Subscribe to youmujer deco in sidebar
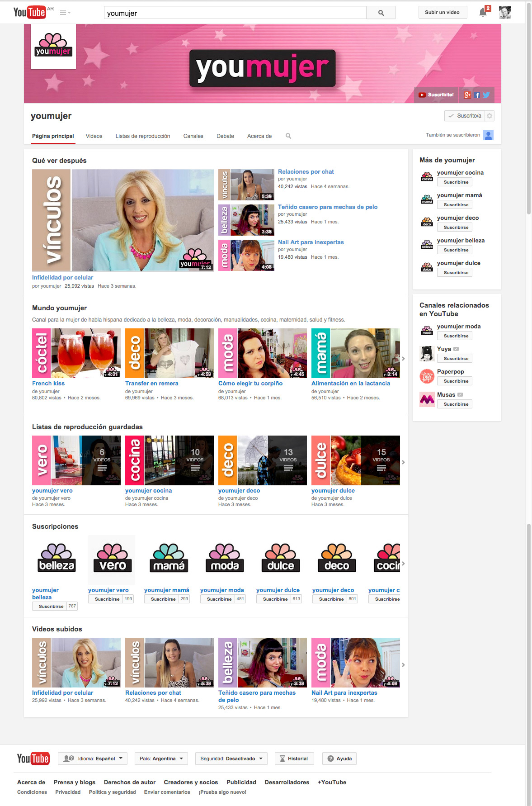 (x=455, y=227)
